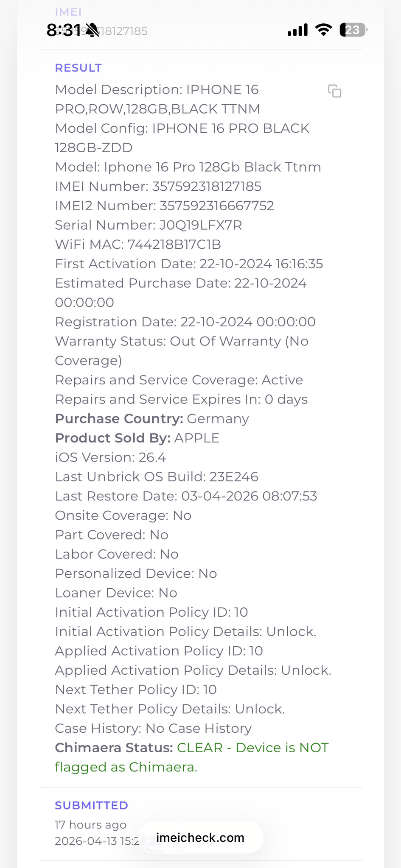The image size is (401, 868).
Task: Tap the '17 hours ago' submitted time
Action: (x=90, y=825)
